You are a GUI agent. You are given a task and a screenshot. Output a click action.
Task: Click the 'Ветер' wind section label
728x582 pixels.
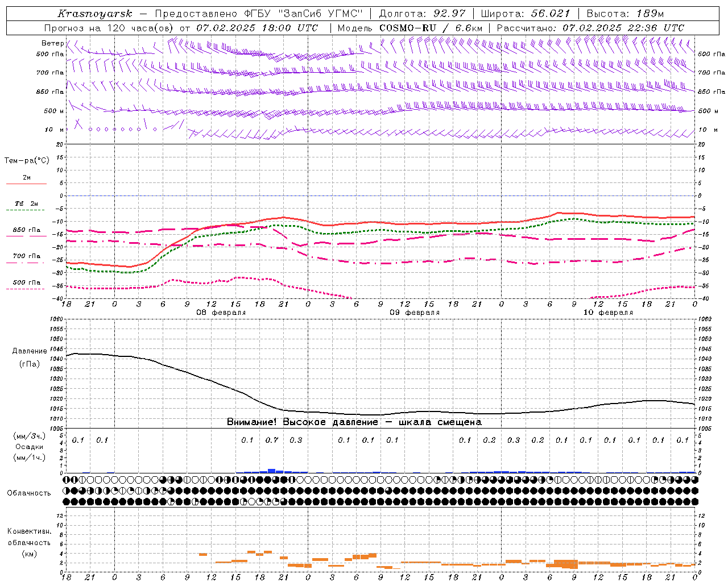coord(52,43)
